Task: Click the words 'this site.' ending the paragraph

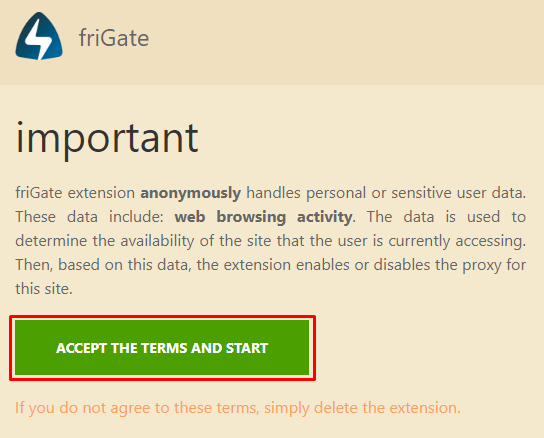Action: [44, 289]
